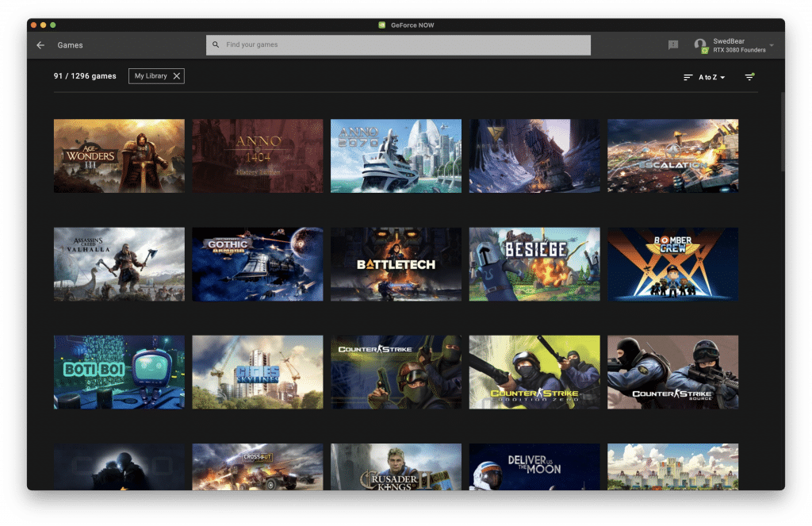
Task: Open the Deliver Us The Moon tile
Action: tap(534, 467)
